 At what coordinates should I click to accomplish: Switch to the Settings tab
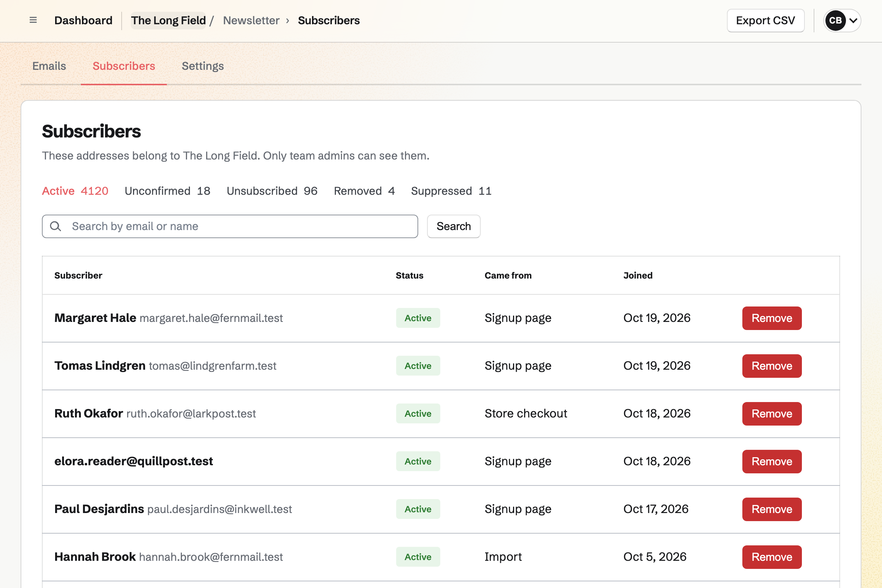pyautogui.click(x=203, y=66)
